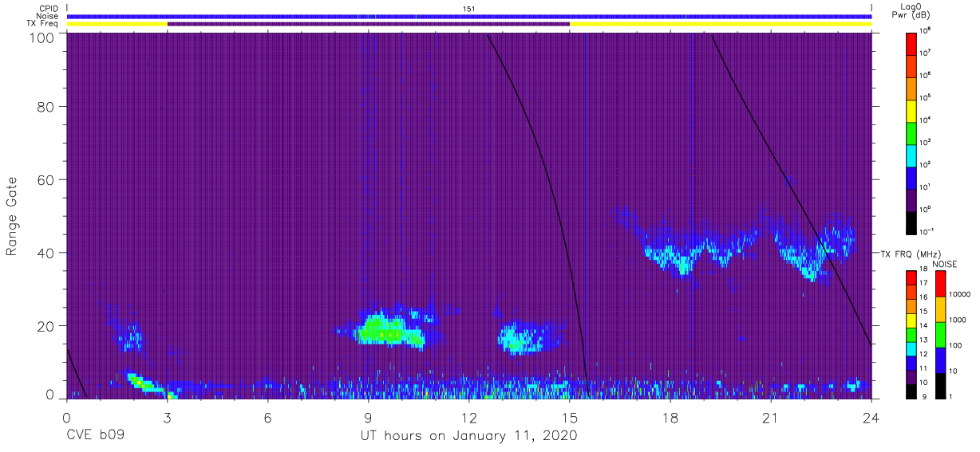980x452 pixels.
Task: Click the cyan echo patch near 13.5 UT, gate 16
Action: (x=523, y=340)
